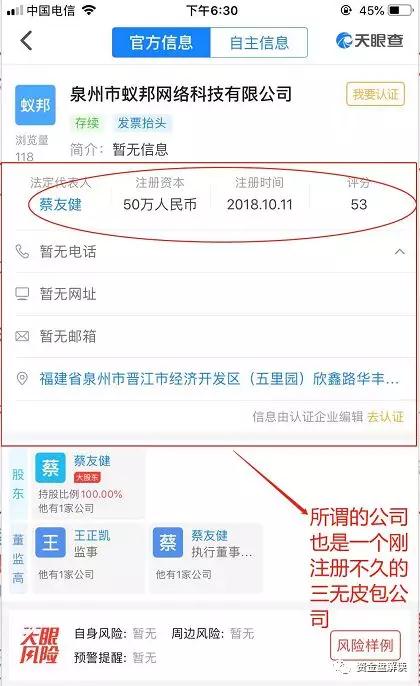Open the 蚁邦 company logo avatar
This screenshot has height=686, width=420.
tap(35, 105)
